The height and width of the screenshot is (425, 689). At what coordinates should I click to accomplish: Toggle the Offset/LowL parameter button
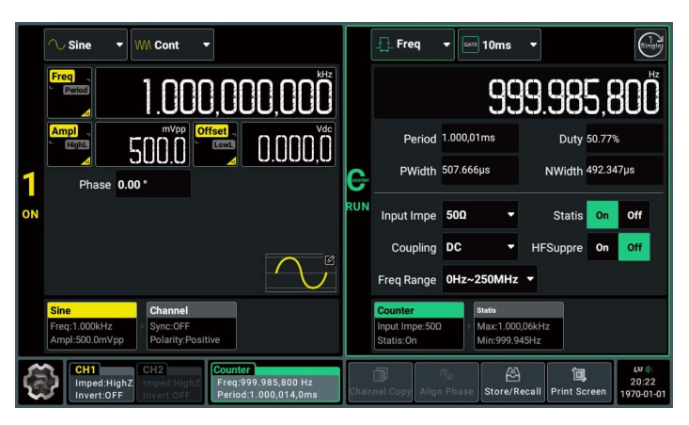pos(216,145)
